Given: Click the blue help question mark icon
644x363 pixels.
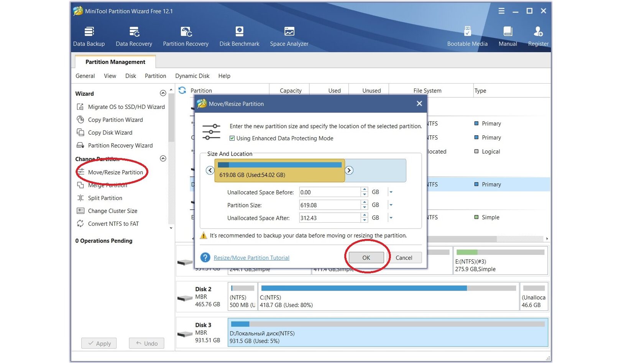Looking at the screenshot, I should (x=205, y=258).
